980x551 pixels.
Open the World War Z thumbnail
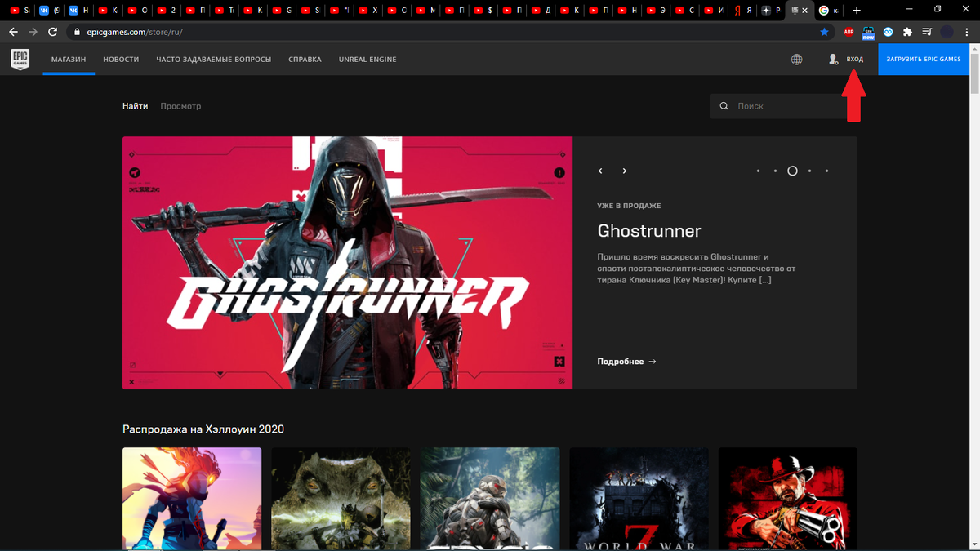pos(639,499)
